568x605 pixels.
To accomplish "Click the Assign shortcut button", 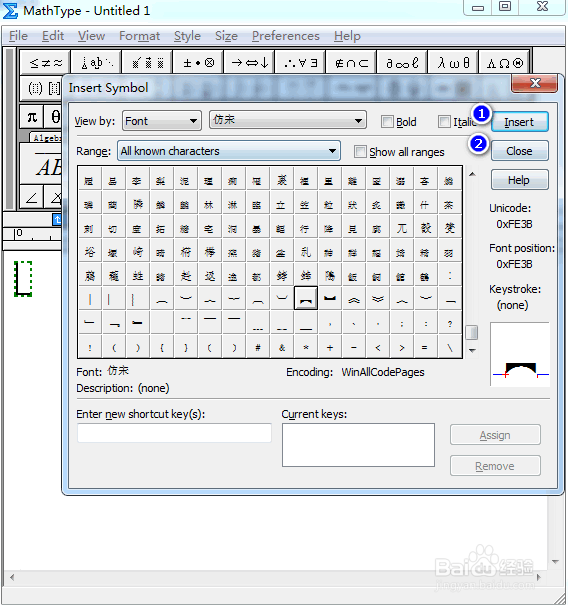I will click(495, 435).
